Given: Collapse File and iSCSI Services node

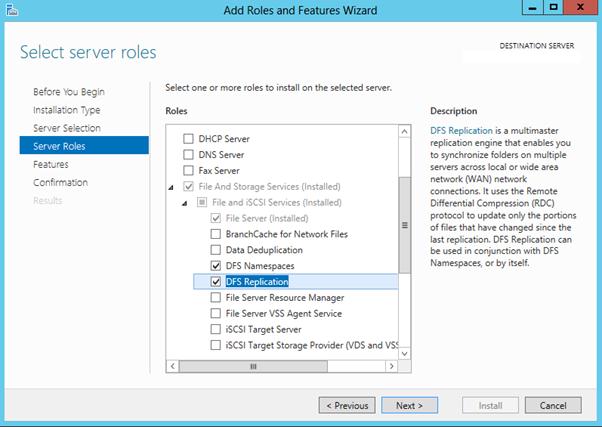Looking at the screenshot, I should pos(186,203).
